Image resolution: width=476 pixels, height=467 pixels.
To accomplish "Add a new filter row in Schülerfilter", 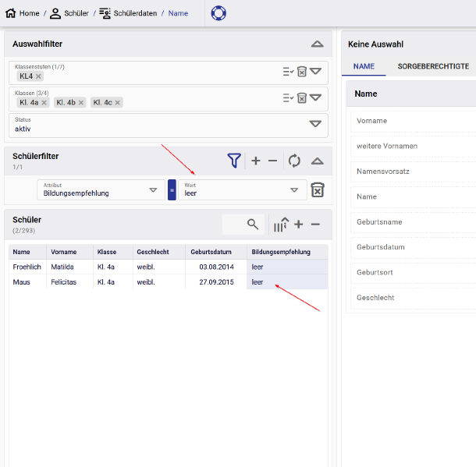I will click(x=255, y=161).
